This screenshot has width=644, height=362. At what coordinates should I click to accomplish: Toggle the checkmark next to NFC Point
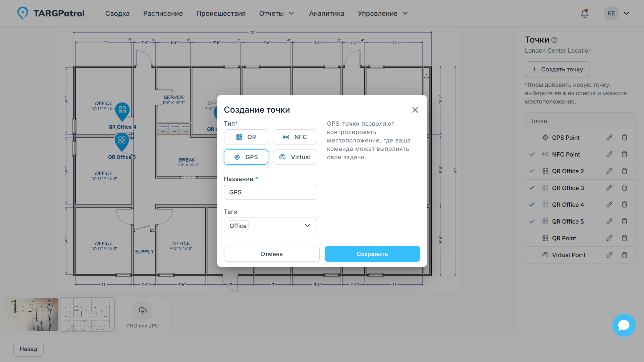532,154
